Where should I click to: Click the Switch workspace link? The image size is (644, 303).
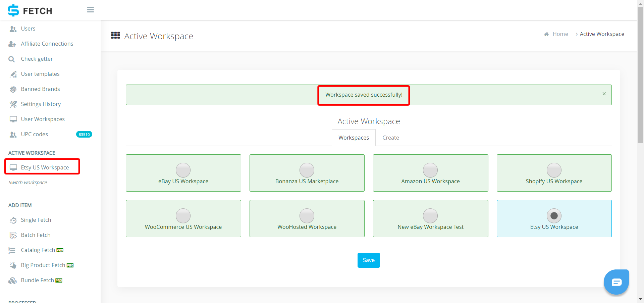pyautogui.click(x=28, y=183)
